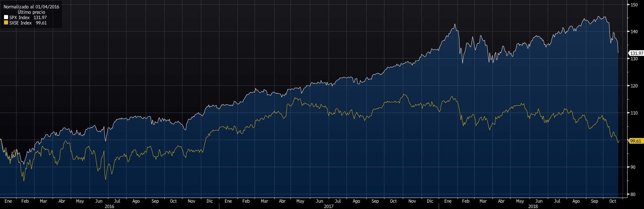Viewport: 644px width, 209px height.
Task: Click the 80 value on price axis
Action: tap(633, 194)
